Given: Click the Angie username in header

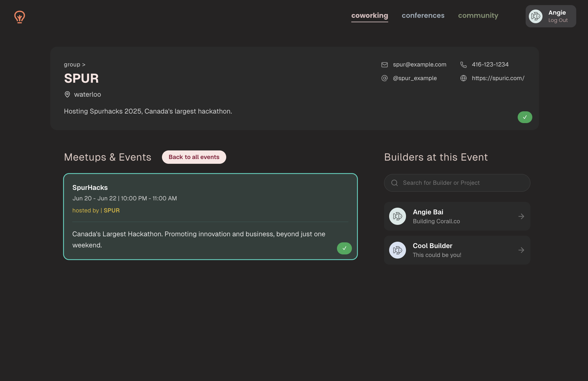Looking at the screenshot, I should 557,12.
